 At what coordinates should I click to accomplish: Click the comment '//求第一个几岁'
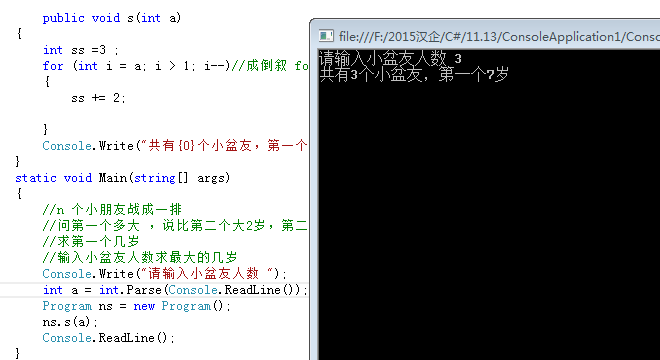click(90, 242)
